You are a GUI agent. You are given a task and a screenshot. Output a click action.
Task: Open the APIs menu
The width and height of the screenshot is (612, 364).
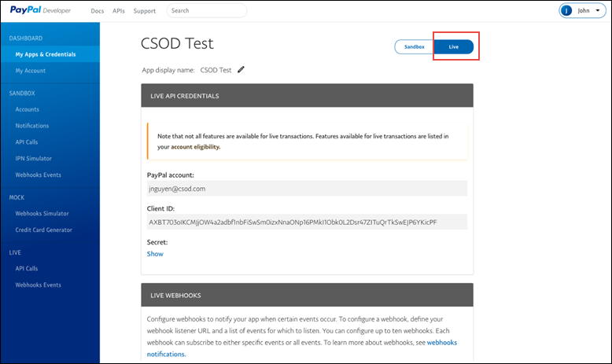pyautogui.click(x=119, y=11)
